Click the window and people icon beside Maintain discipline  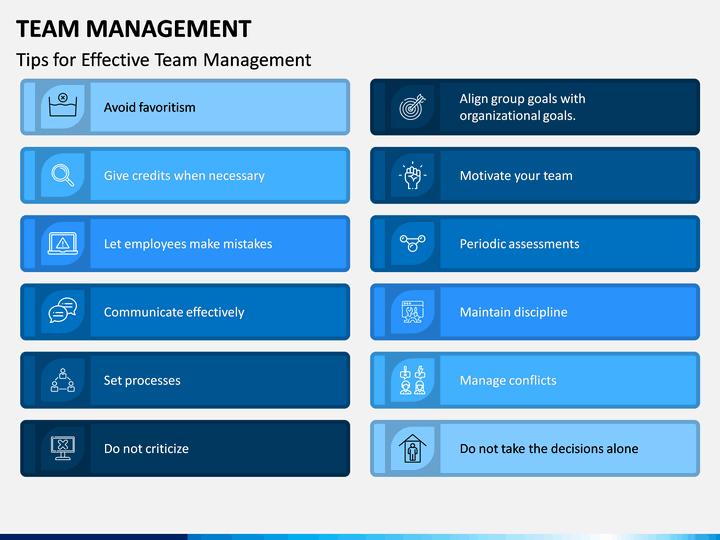coord(412,312)
